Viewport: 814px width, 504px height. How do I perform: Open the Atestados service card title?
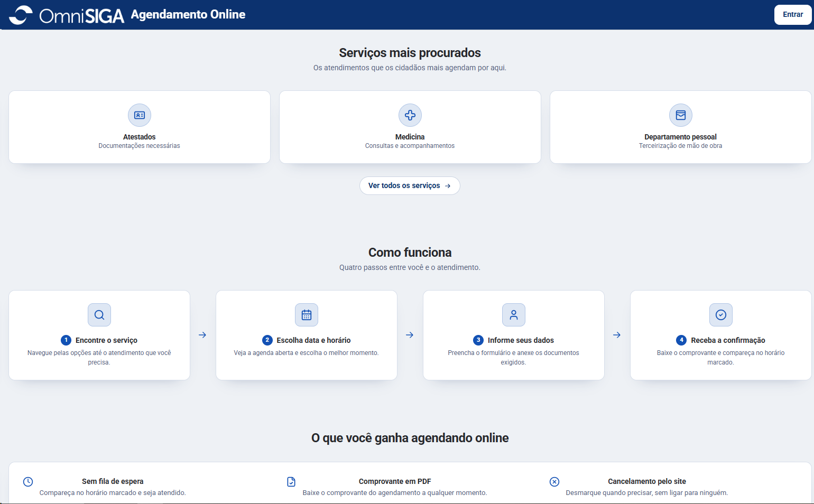pyautogui.click(x=140, y=137)
